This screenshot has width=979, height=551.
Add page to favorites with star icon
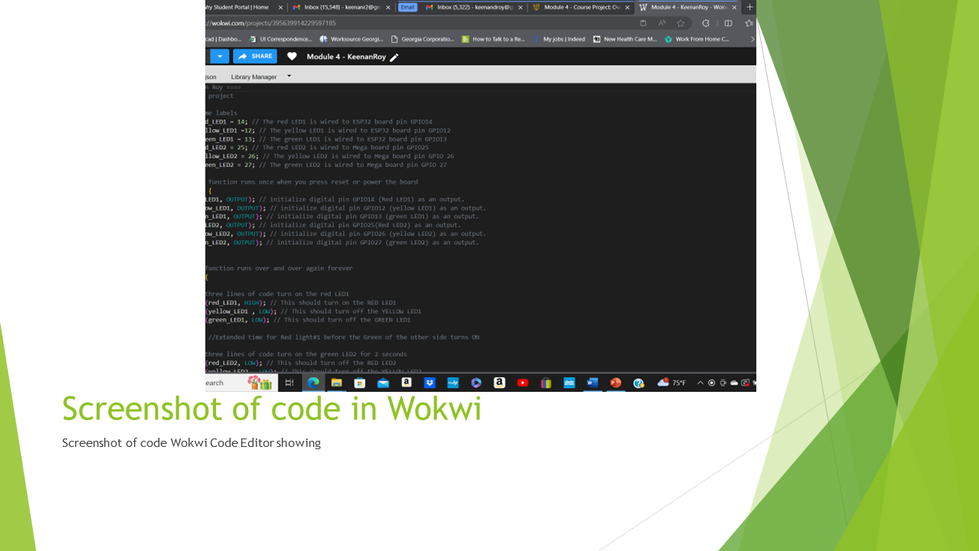click(681, 23)
